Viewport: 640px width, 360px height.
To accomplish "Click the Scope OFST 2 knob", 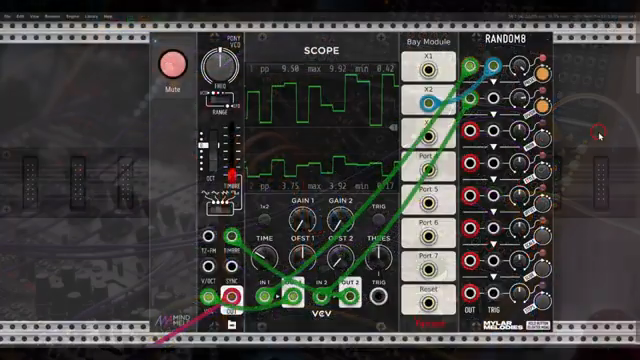I will [x=340, y=258].
